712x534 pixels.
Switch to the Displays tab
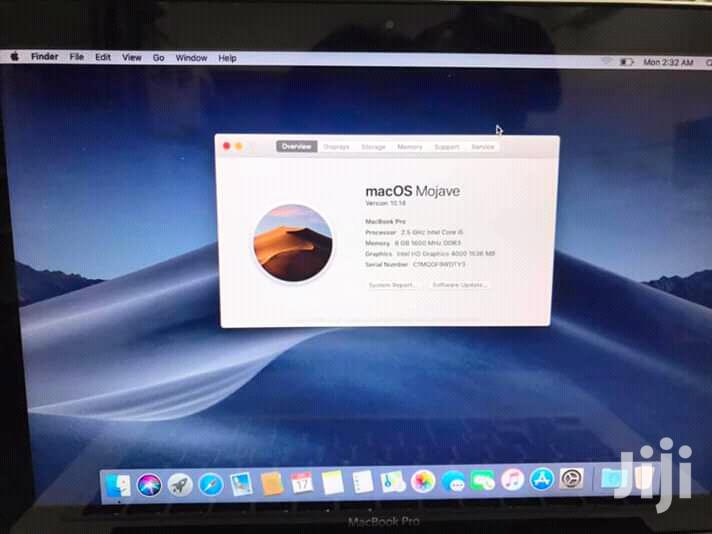pos(336,147)
